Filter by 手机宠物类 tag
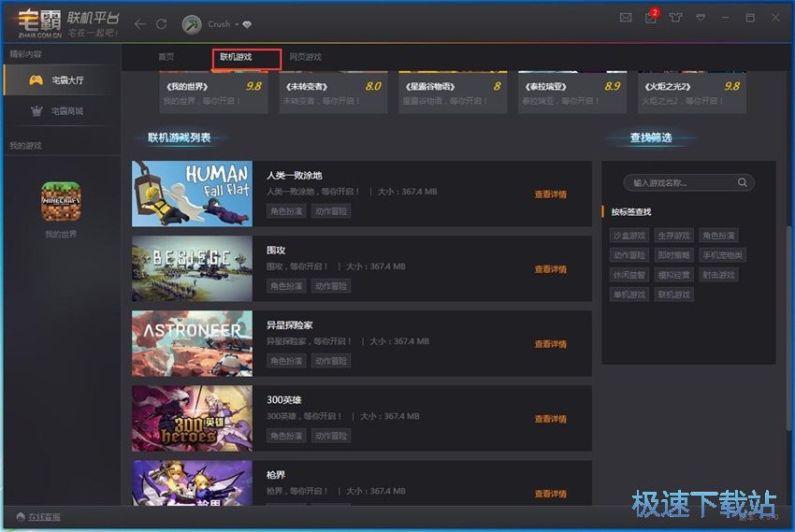This screenshot has width=795, height=532. click(x=722, y=255)
